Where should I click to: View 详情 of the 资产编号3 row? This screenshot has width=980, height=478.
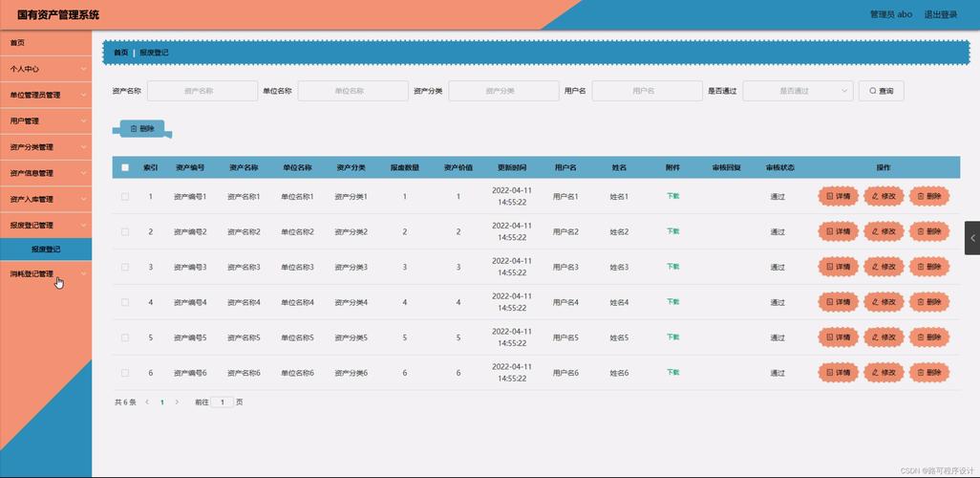coord(838,267)
